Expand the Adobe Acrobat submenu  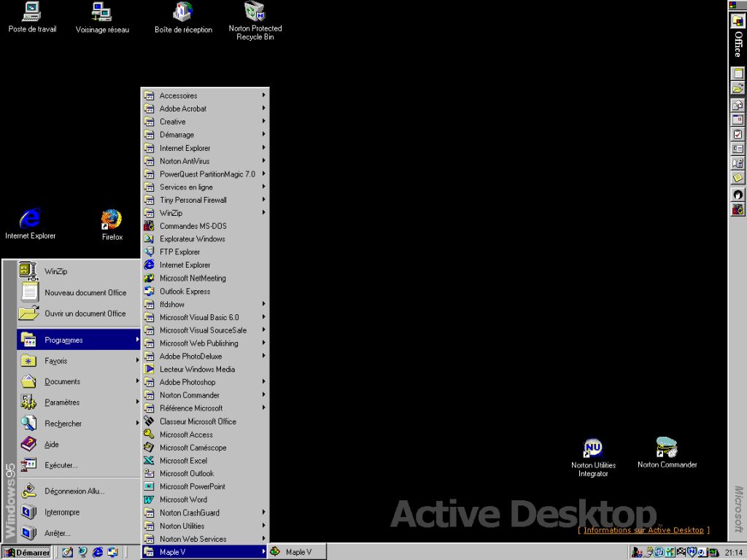coord(205,109)
